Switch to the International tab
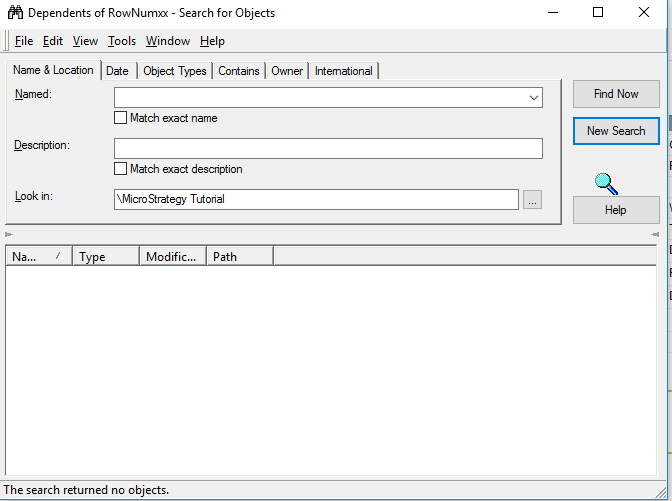The height and width of the screenshot is (501, 672). point(344,71)
